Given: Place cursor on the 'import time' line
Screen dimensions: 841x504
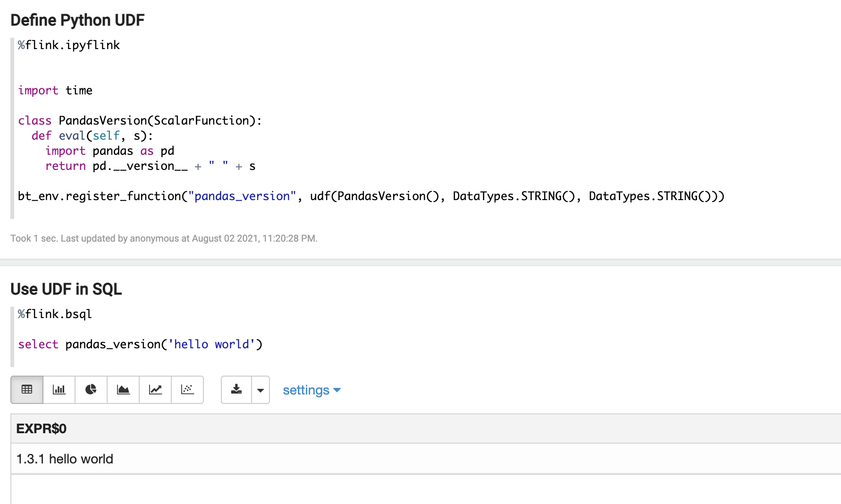Looking at the screenshot, I should click(55, 91).
